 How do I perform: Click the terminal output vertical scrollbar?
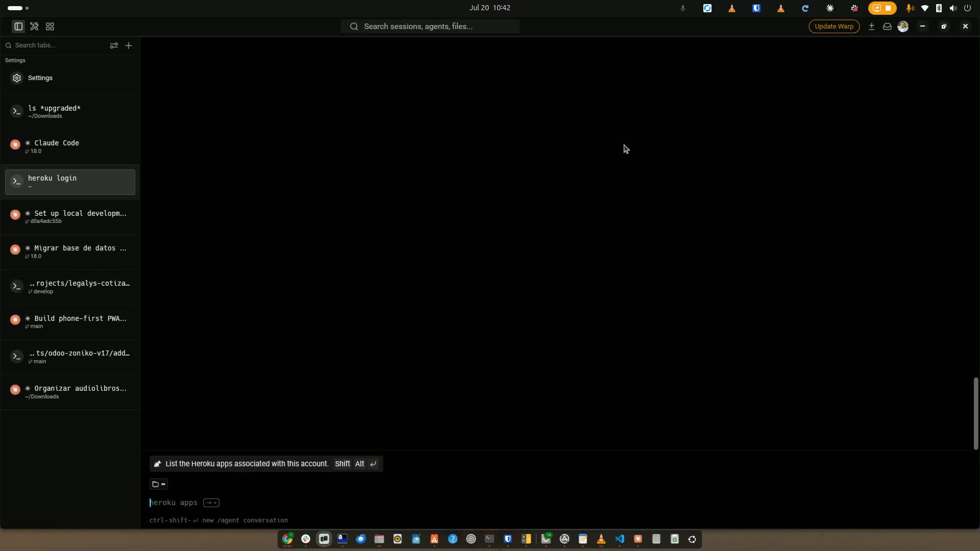(x=975, y=413)
